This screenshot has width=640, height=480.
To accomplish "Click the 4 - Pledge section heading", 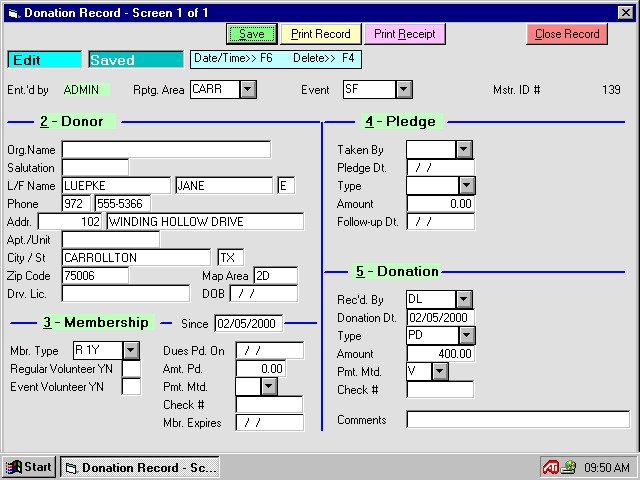I will click(x=401, y=121).
